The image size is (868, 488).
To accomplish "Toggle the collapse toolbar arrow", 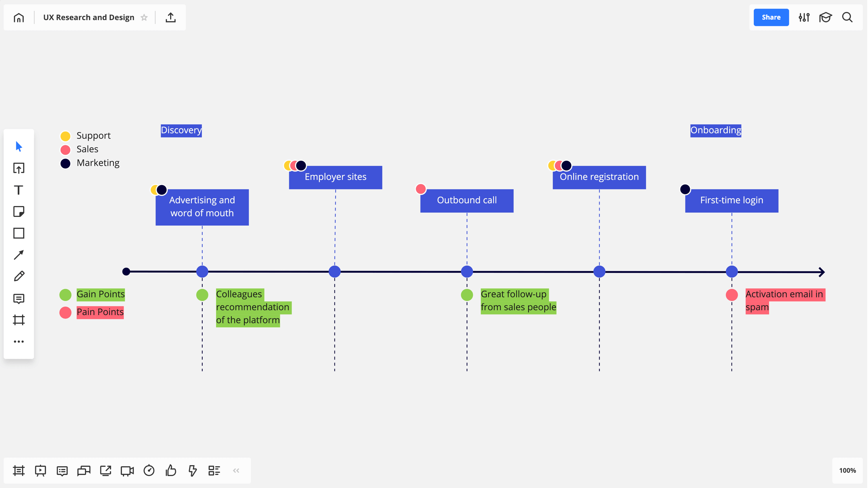I will pos(236,471).
